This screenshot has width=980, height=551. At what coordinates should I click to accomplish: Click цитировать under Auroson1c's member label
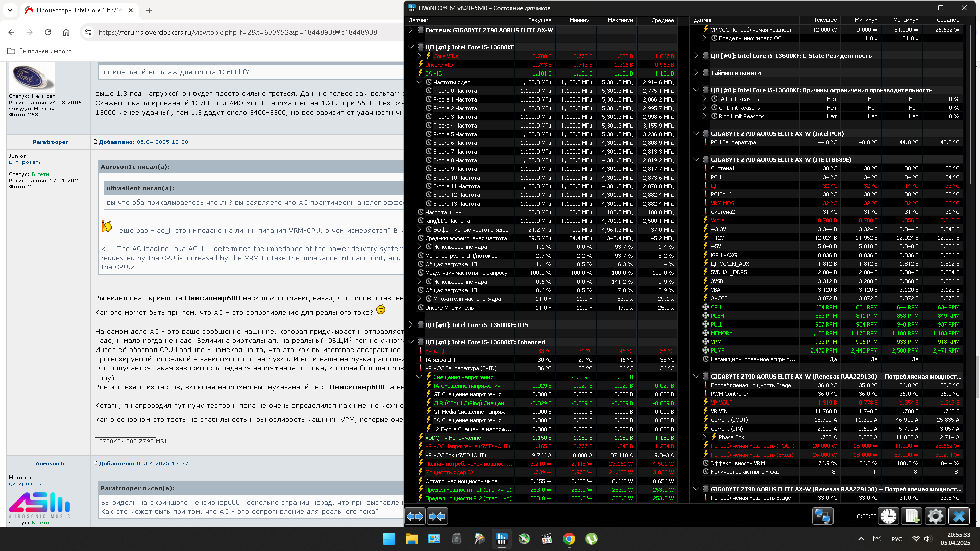(x=24, y=484)
